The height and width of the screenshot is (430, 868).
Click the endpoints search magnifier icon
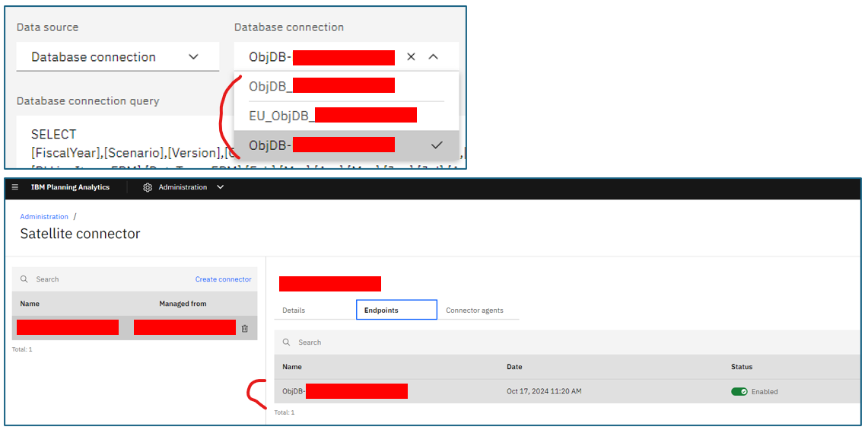(x=286, y=342)
